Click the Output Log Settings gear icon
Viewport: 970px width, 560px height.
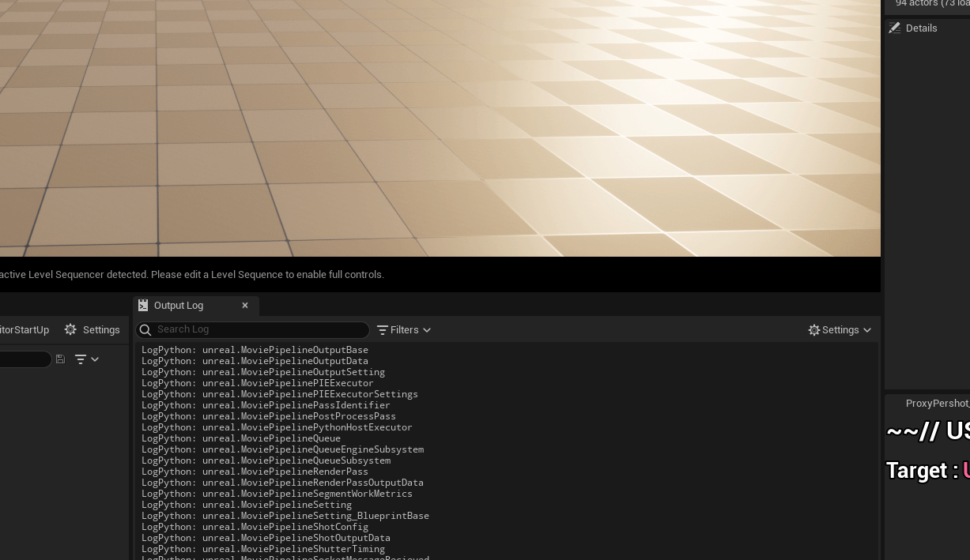coord(814,330)
